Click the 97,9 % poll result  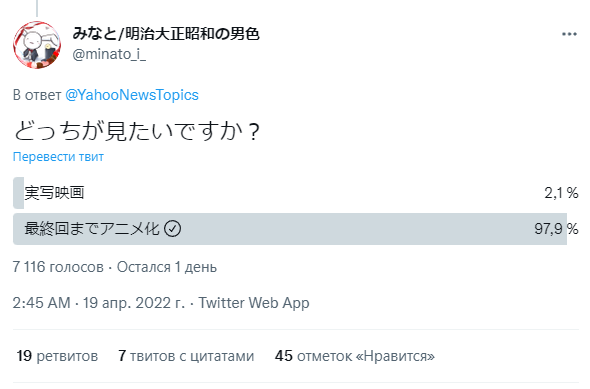556,229
